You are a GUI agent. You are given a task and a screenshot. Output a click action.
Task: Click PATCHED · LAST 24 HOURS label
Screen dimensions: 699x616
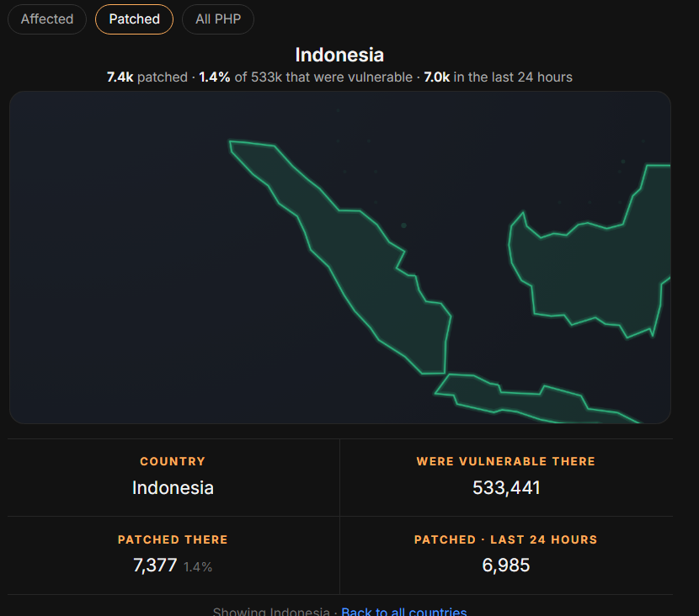[505, 539]
